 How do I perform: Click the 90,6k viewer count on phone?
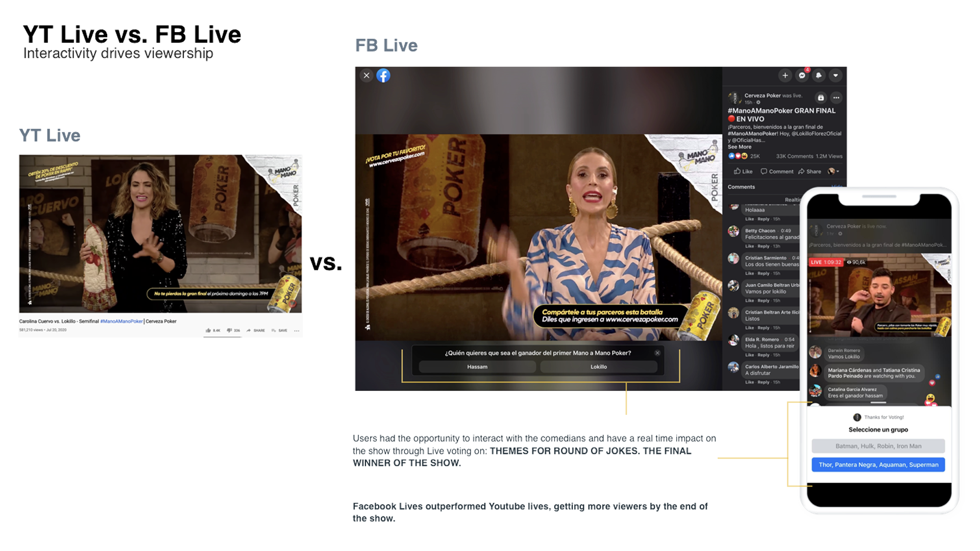(856, 262)
